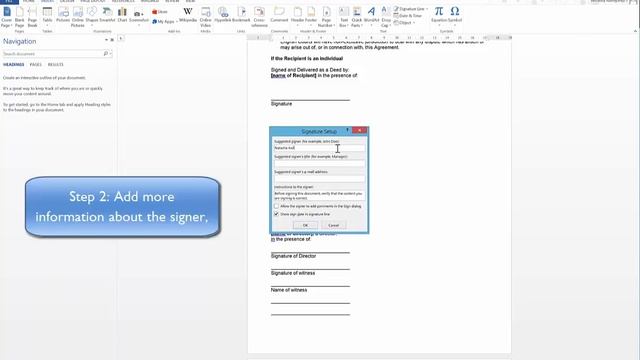Click the Screenshot tool icon
Viewport: 640px width, 360px height.
click(139, 16)
